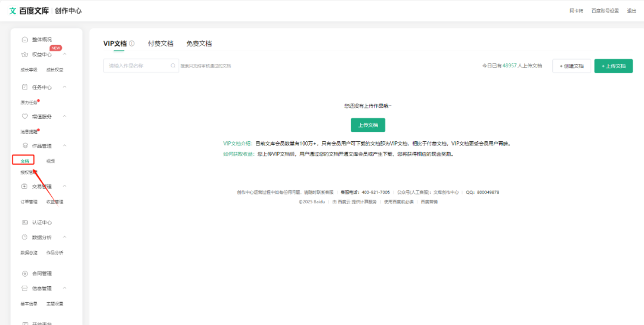Click the 认证中心 ID card icon
644x325 pixels.
click(x=24, y=222)
